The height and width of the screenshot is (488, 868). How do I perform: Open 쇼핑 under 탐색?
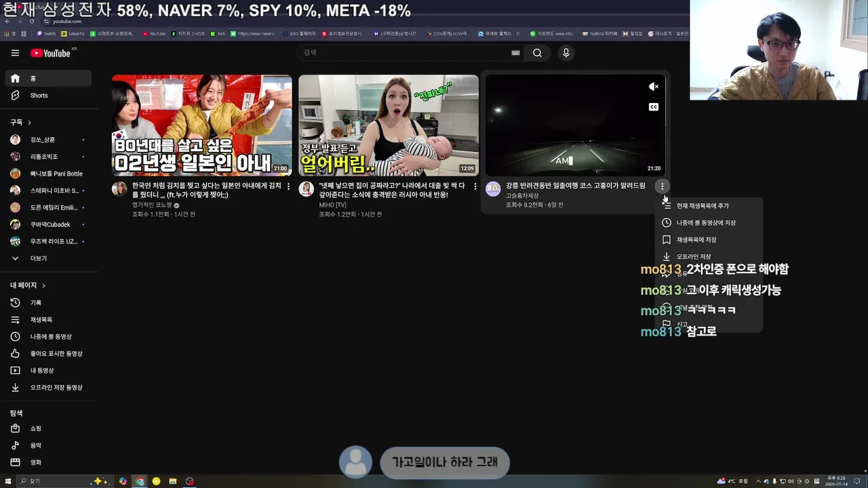click(x=47, y=428)
